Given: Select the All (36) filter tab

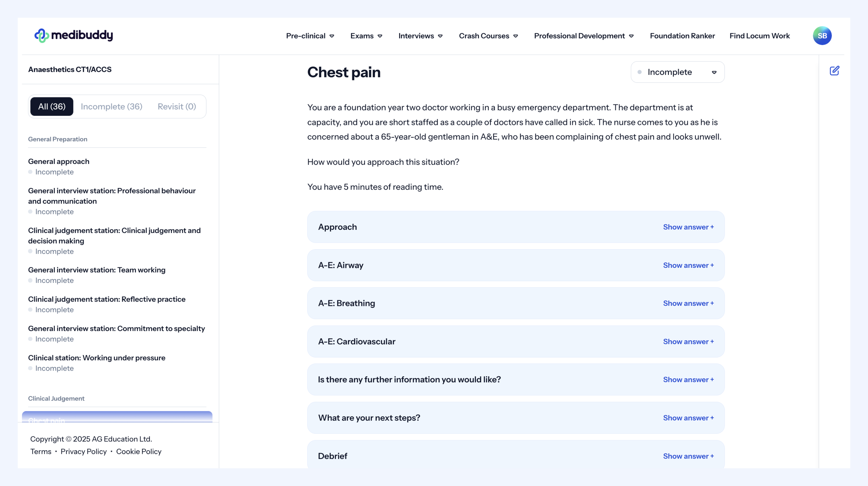Looking at the screenshot, I should [x=52, y=107].
